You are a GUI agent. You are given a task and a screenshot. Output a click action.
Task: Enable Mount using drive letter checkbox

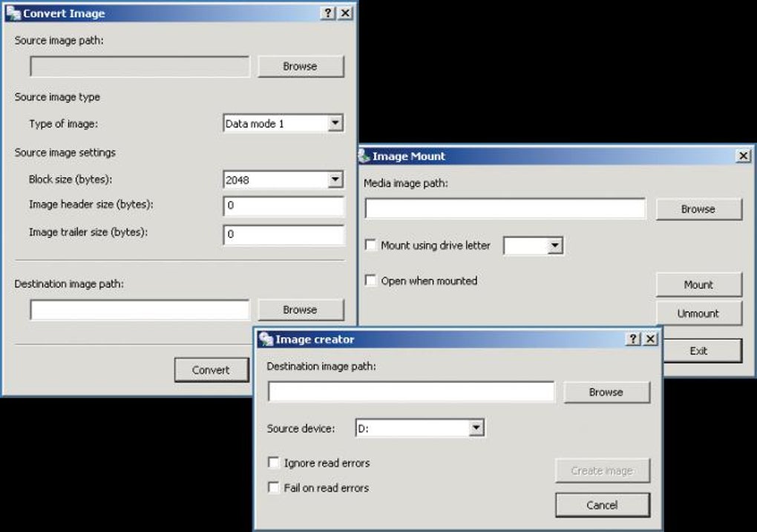(371, 245)
